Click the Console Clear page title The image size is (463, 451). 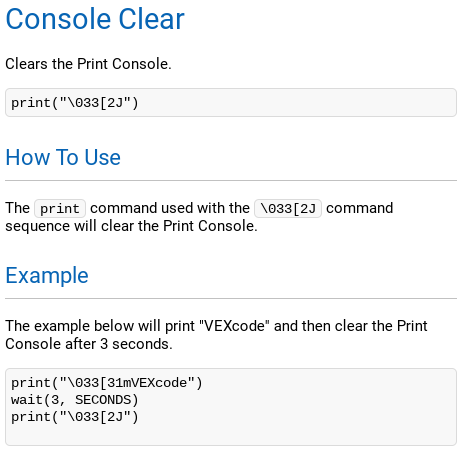coord(95,19)
